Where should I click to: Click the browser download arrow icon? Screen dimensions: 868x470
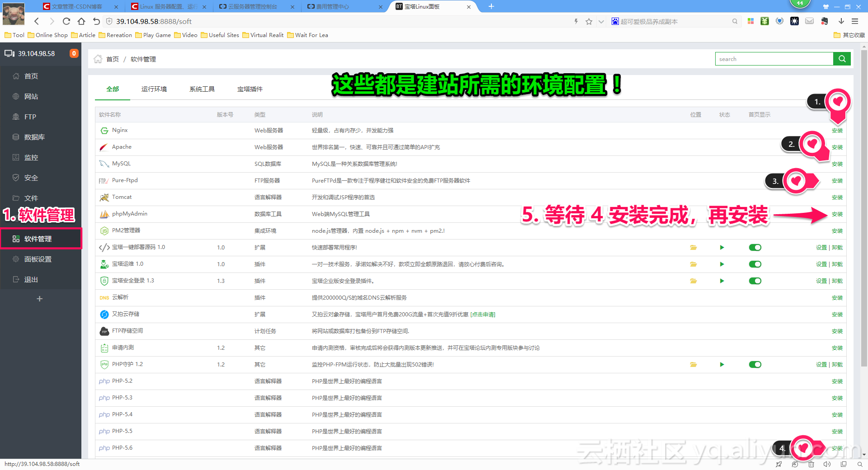841,21
